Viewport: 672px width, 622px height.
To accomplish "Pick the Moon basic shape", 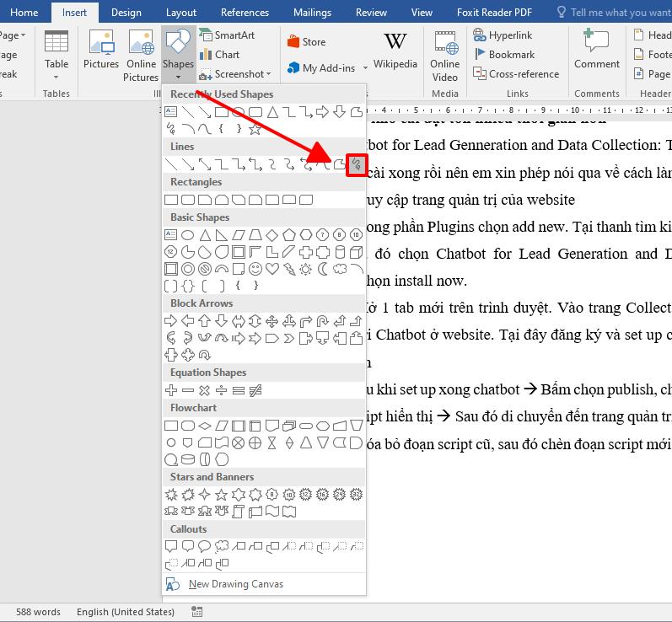I will pos(323,269).
